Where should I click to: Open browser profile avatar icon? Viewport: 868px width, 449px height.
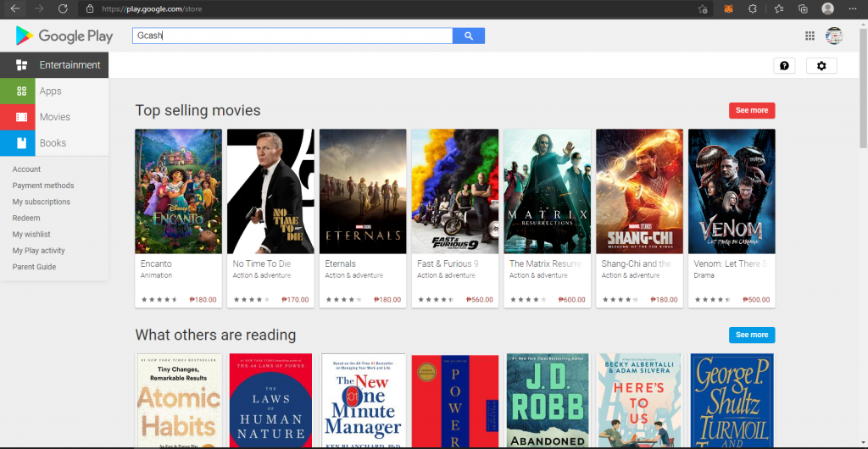[827, 8]
